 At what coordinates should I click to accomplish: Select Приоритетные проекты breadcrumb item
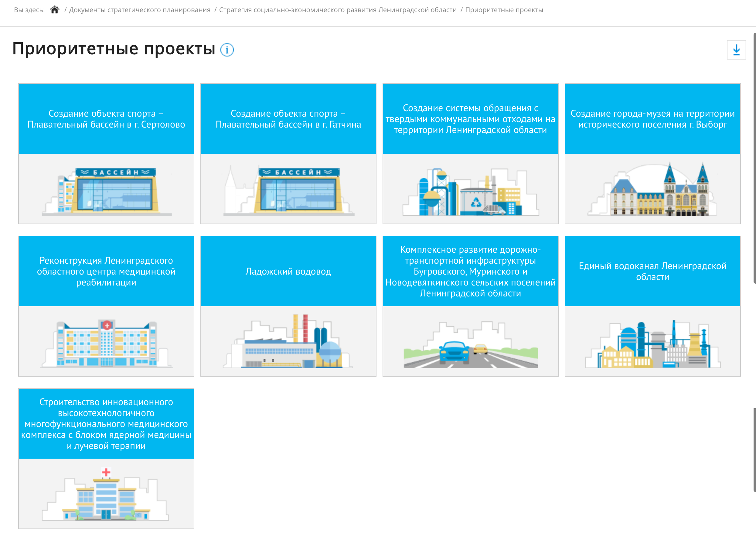pos(504,10)
